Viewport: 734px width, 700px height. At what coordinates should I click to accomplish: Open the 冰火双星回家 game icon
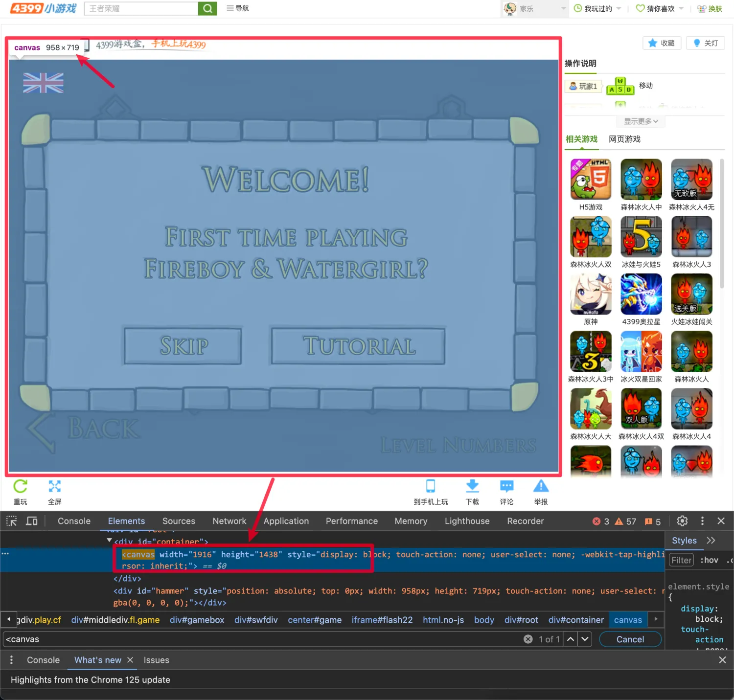[x=641, y=351]
